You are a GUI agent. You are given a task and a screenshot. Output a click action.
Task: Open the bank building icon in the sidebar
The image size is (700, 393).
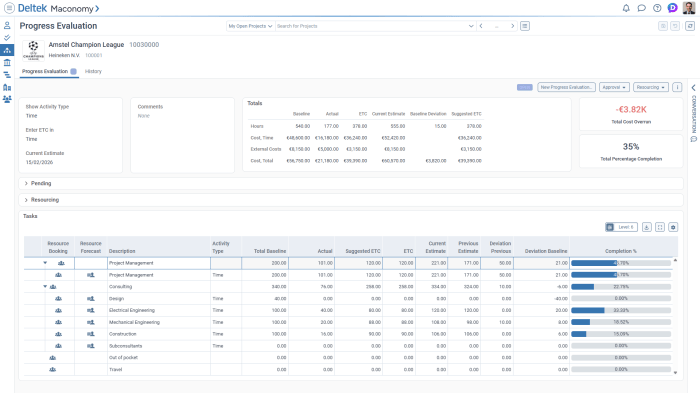pyautogui.click(x=7, y=63)
